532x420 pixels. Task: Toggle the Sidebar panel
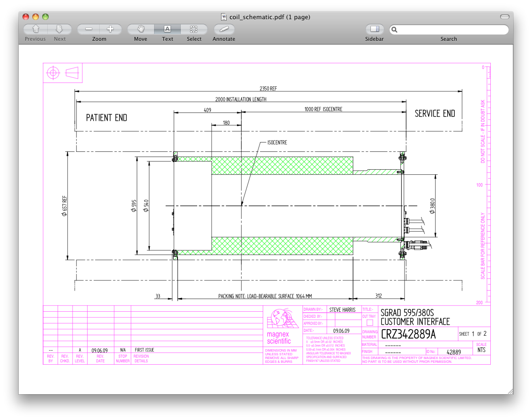(374, 29)
